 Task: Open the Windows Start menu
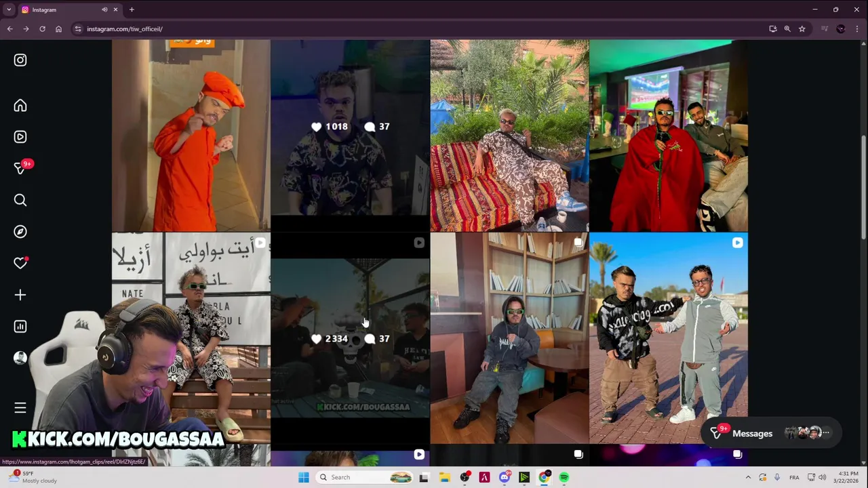click(304, 477)
